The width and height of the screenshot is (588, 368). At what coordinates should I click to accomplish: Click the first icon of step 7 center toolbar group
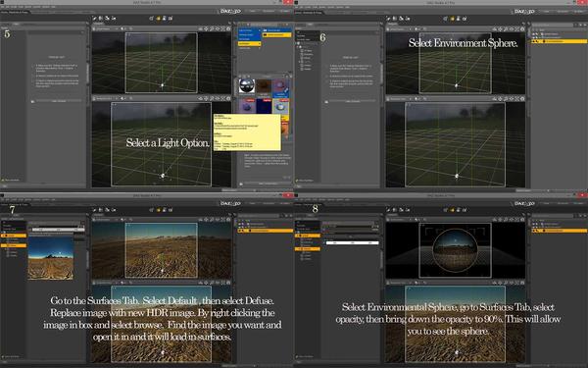pyautogui.click(x=152, y=210)
